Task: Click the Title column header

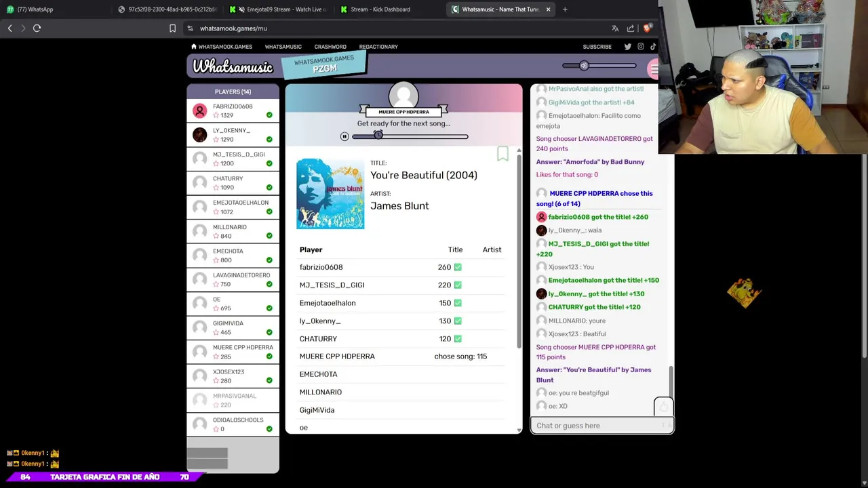Action: coord(455,249)
